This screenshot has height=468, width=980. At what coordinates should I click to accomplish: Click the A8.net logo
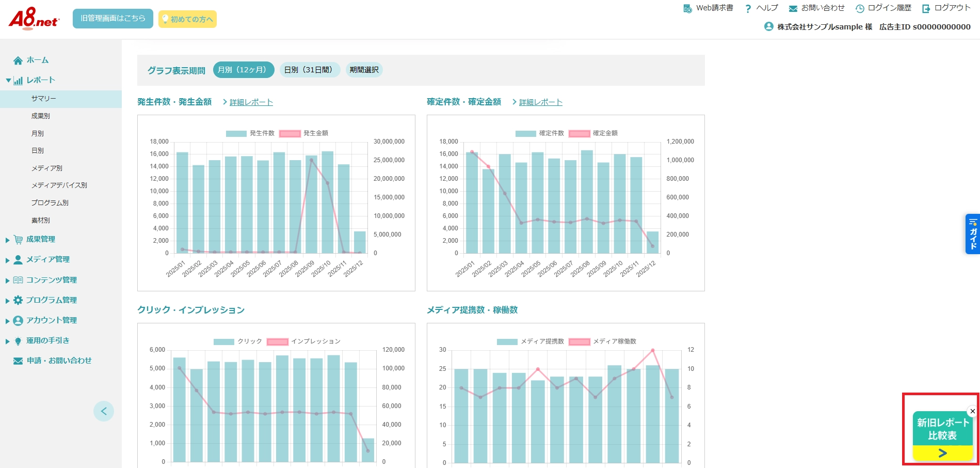[34, 19]
